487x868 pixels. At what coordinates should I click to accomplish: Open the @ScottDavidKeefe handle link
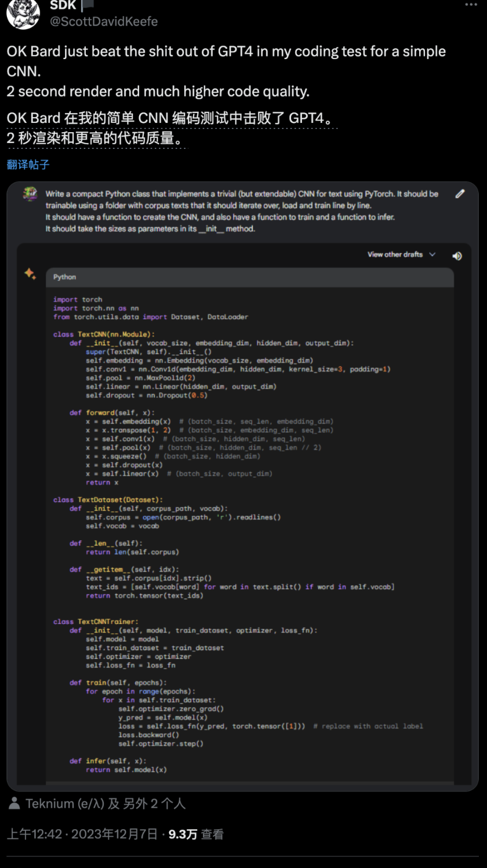(104, 21)
